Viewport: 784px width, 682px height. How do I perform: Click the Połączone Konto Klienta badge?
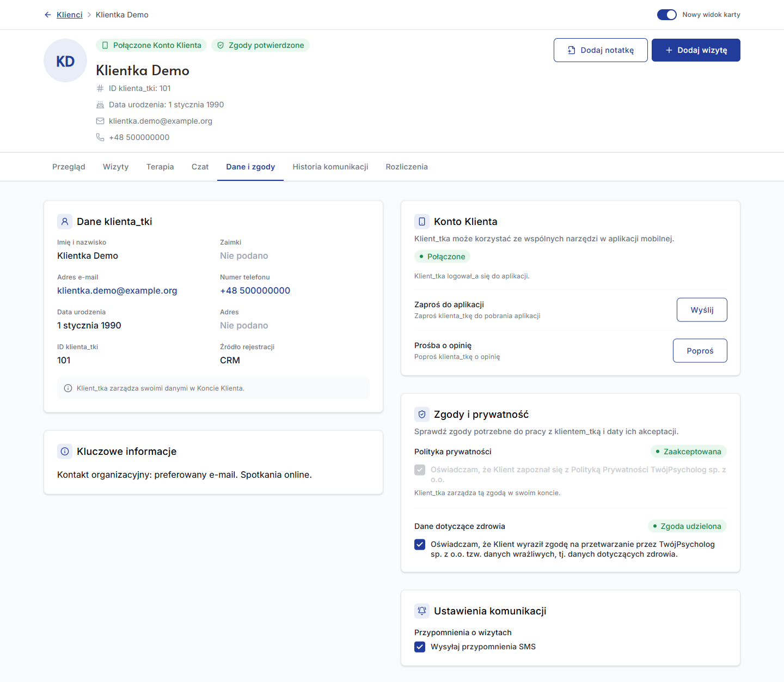coord(151,45)
